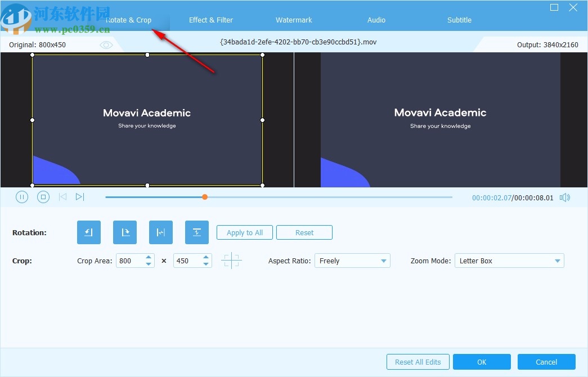Click the Apply to All button
The width and height of the screenshot is (588, 377).
pos(245,232)
